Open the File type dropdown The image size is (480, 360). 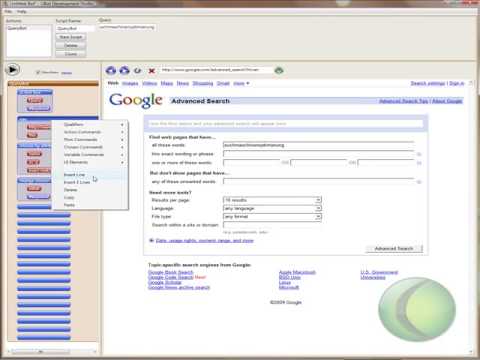pos(272,217)
